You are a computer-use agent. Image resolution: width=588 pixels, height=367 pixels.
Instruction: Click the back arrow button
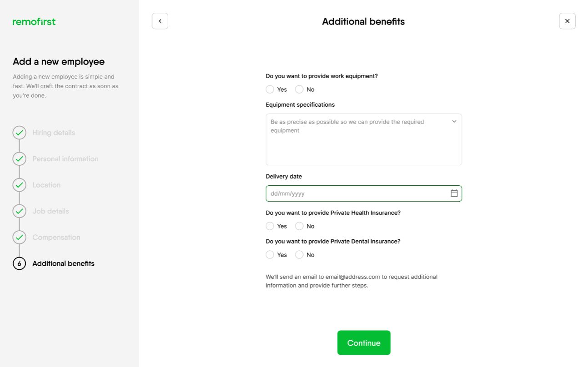point(160,21)
